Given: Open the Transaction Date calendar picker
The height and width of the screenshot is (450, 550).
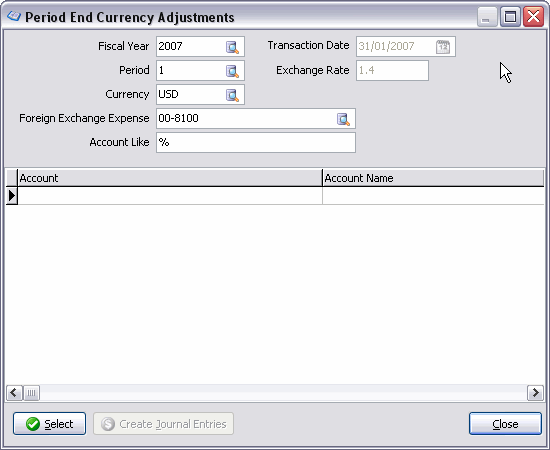Looking at the screenshot, I should tap(443, 47).
